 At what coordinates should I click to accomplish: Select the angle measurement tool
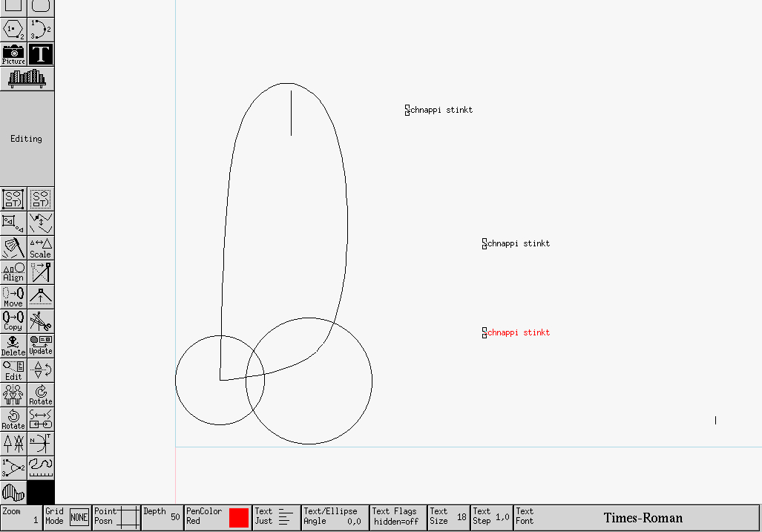pyautogui.click(x=13, y=468)
